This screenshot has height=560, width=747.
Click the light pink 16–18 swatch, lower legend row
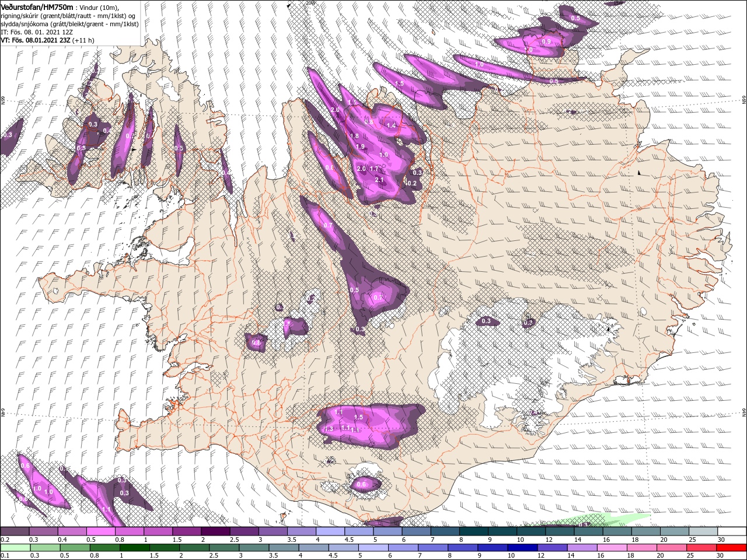pyautogui.click(x=611, y=547)
